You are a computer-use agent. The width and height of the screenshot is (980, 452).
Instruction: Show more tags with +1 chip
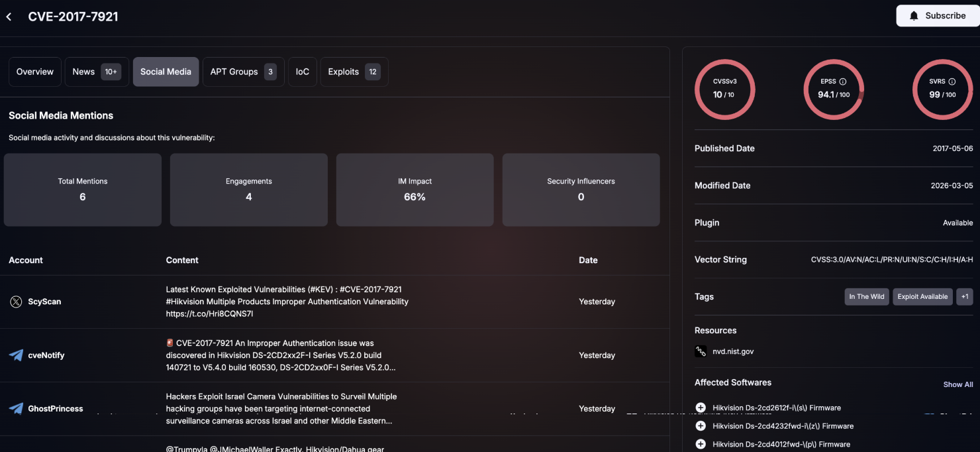pyautogui.click(x=965, y=296)
